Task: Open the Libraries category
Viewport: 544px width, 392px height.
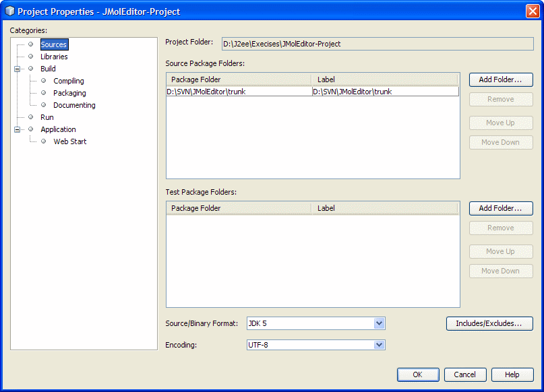Action: coord(54,57)
